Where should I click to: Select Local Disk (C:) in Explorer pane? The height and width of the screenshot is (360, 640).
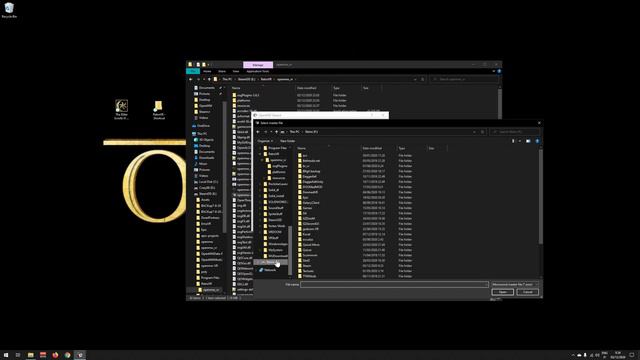(x=206, y=182)
